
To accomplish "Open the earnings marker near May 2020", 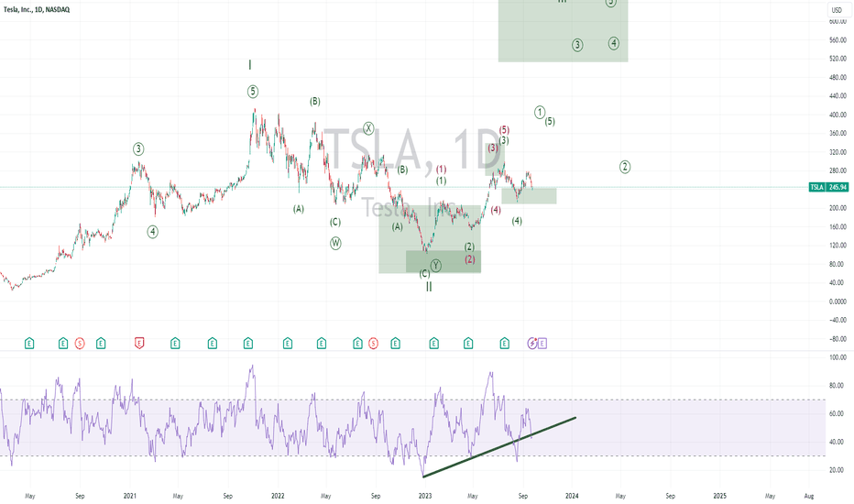I will 29,344.
